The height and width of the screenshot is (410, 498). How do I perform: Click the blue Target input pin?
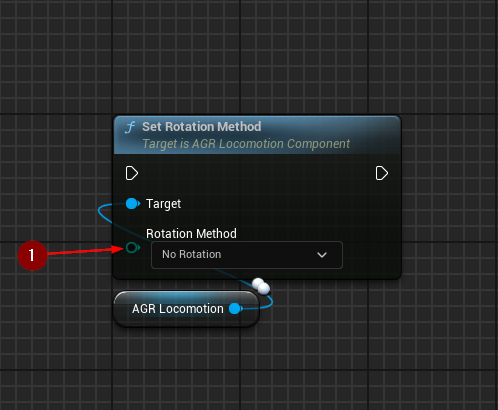[133, 203]
